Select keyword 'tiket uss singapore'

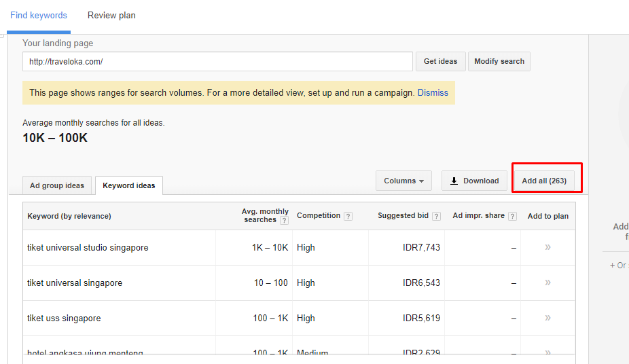click(x=64, y=318)
